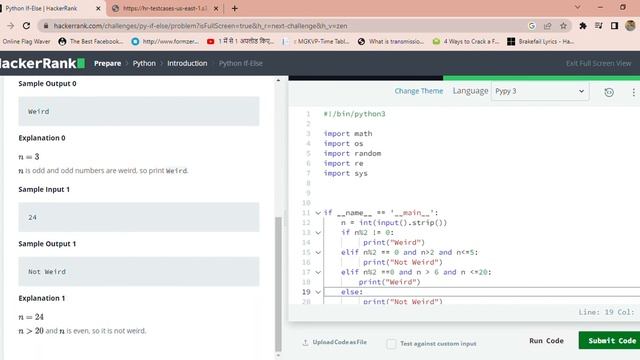Open The Best Facebook bookmark
Screen dimensions: 640x360
91,41
